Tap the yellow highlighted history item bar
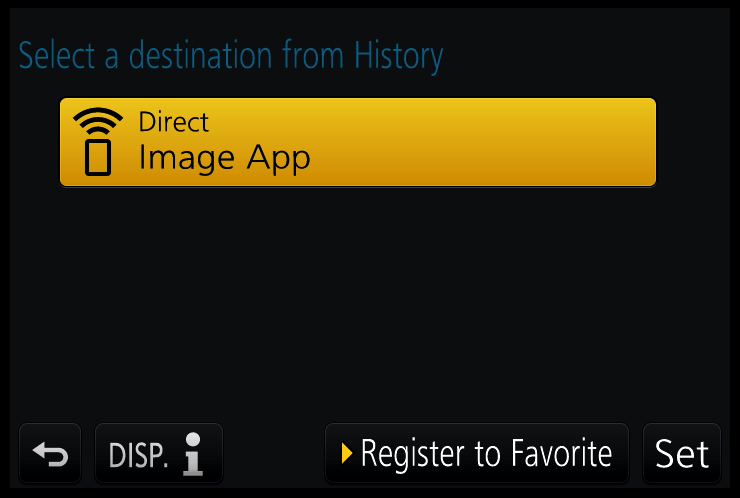The image size is (740, 498). [358, 142]
